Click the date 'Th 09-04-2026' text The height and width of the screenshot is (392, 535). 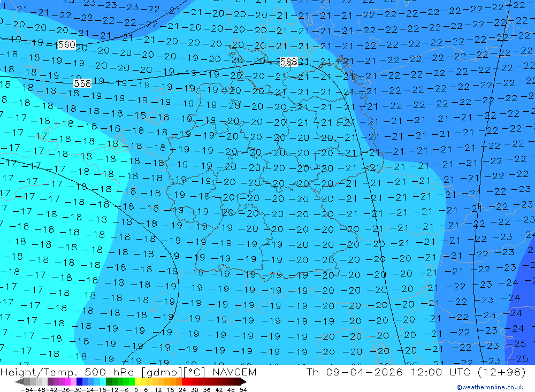pyautogui.click(x=354, y=372)
